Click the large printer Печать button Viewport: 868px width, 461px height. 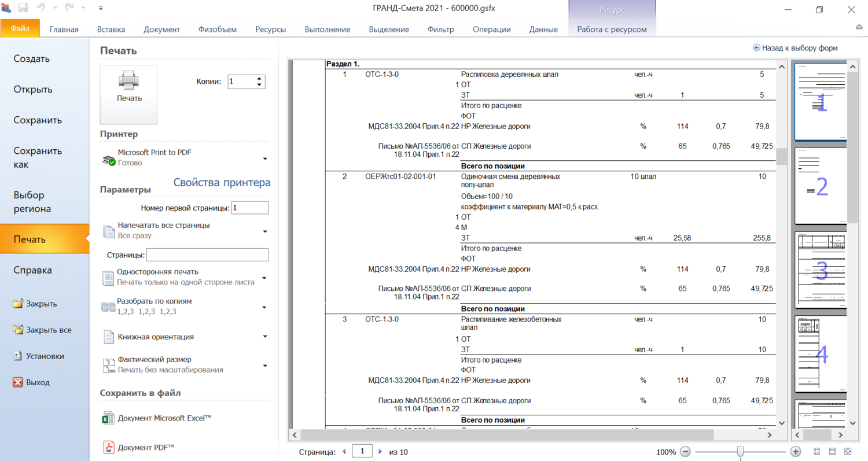(x=128, y=94)
